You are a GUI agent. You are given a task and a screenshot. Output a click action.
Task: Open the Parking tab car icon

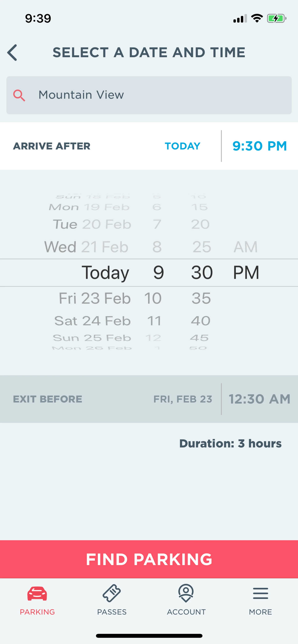37,593
